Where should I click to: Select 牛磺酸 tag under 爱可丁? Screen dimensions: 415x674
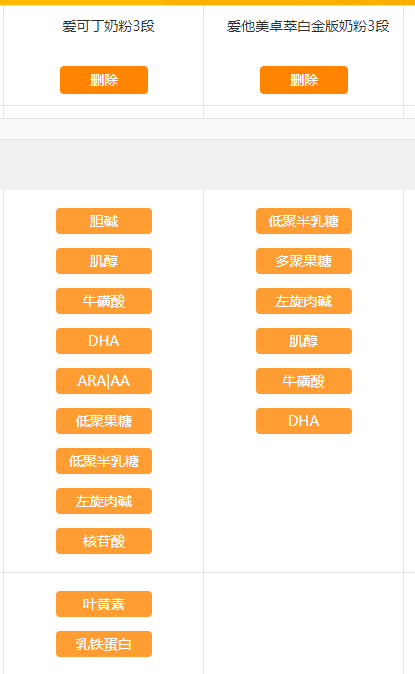tap(104, 301)
